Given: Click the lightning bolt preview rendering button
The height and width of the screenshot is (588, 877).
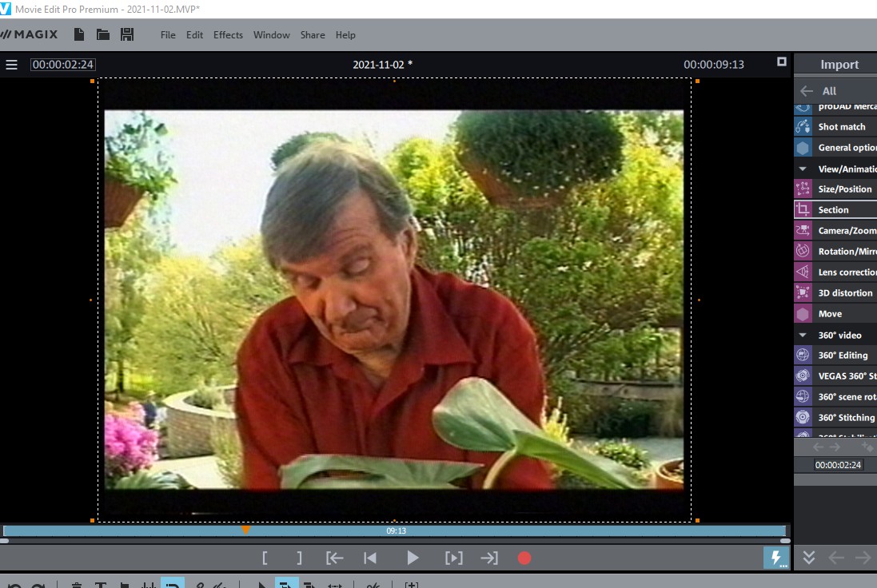Looking at the screenshot, I should click(x=776, y=558).
